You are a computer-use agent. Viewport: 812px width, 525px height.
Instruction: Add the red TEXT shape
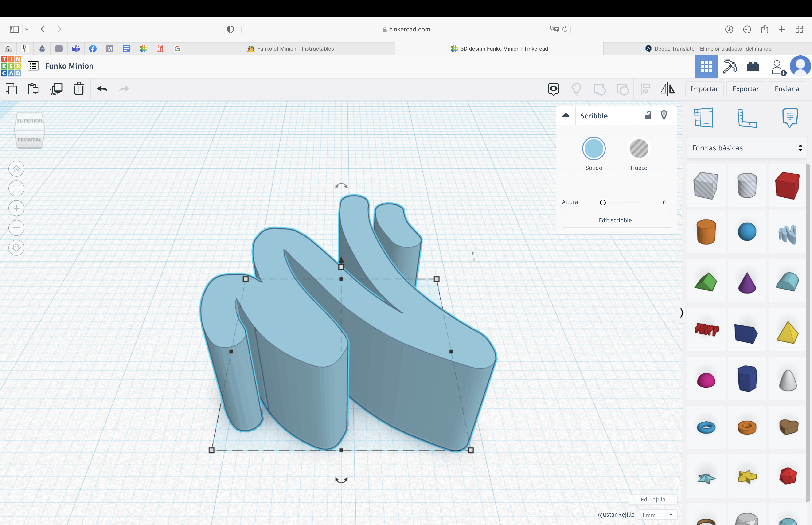[x=706, y=329]
